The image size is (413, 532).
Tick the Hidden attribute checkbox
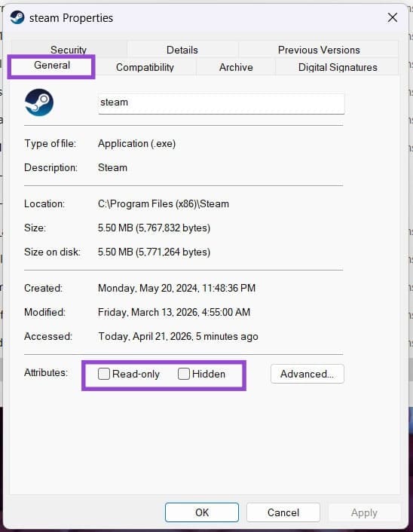[x=184, y=374]
